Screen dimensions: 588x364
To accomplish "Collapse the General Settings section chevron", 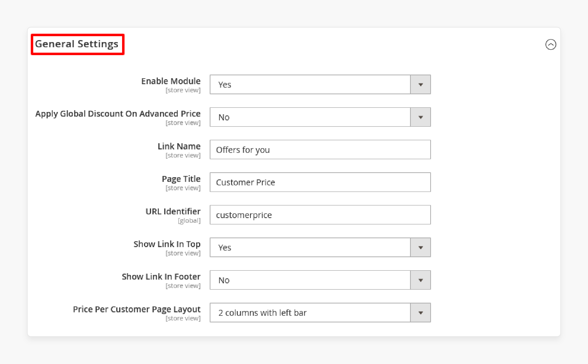I will pos(551,45).
